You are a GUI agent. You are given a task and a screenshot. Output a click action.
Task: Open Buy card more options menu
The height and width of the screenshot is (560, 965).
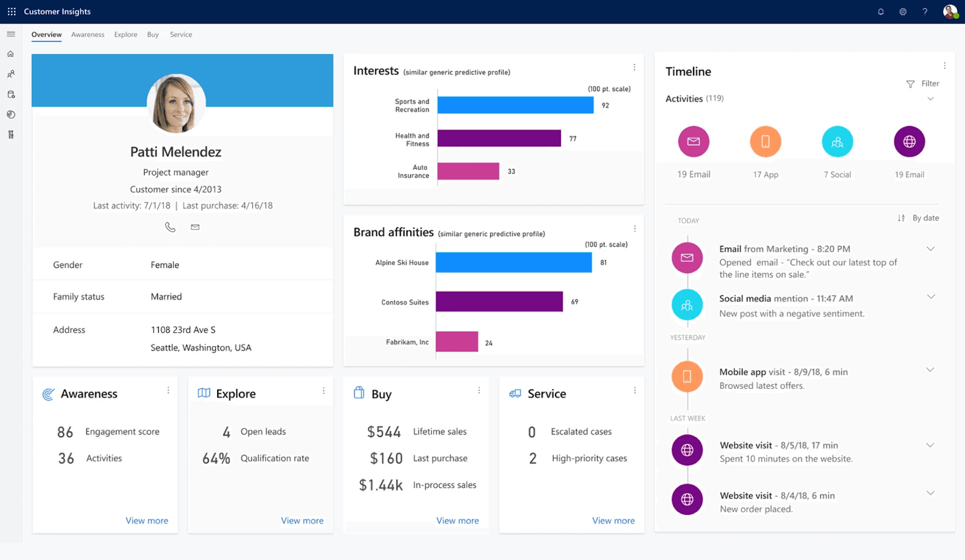click(x=479, y=391)
